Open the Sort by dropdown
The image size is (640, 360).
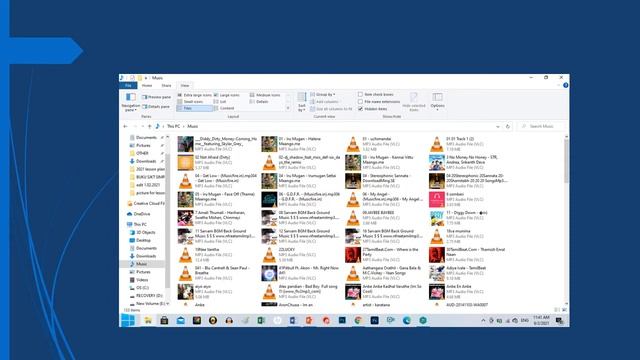[x=302, y=102]
